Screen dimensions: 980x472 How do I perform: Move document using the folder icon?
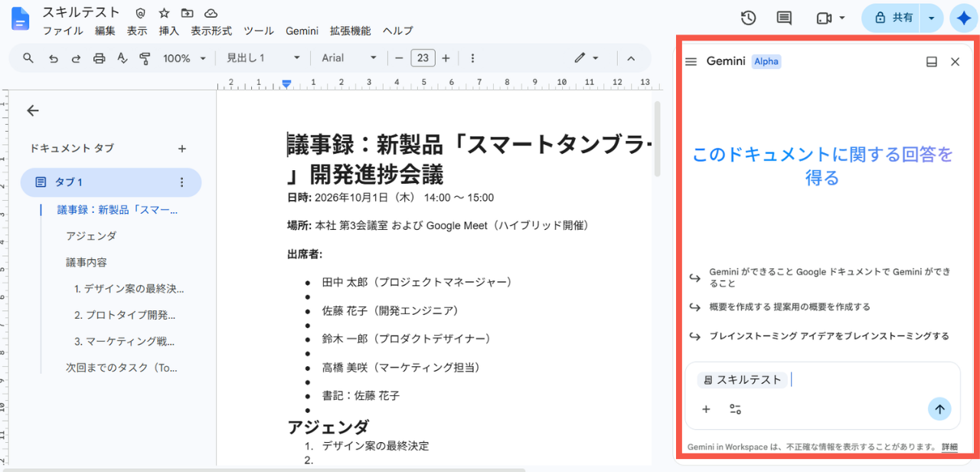(187, 13)
